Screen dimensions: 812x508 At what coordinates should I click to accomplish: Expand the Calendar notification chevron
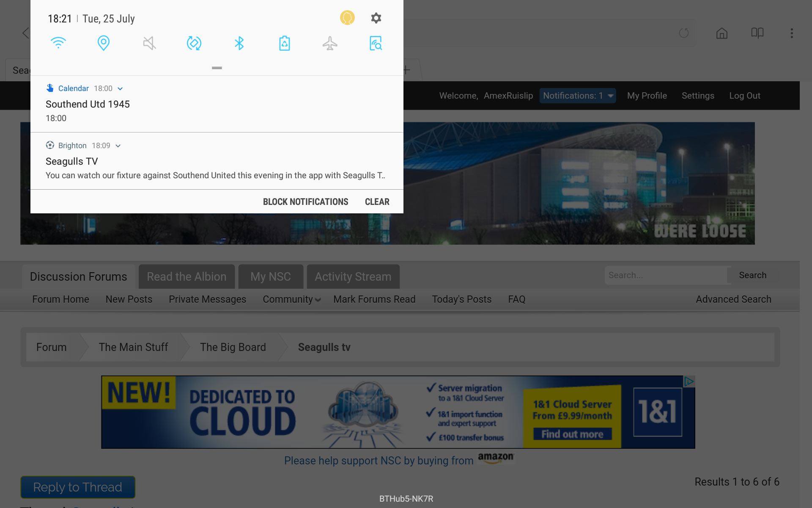(120, 88)
